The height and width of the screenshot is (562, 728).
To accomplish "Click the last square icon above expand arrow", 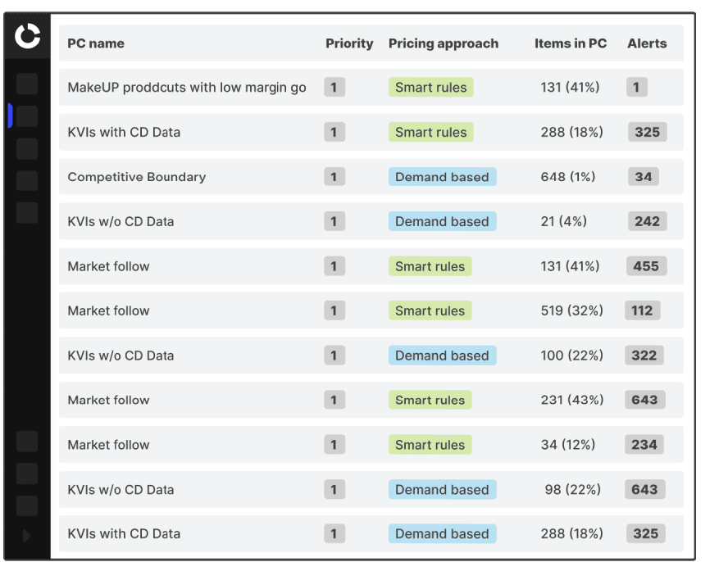I will (x=27, y=505).
